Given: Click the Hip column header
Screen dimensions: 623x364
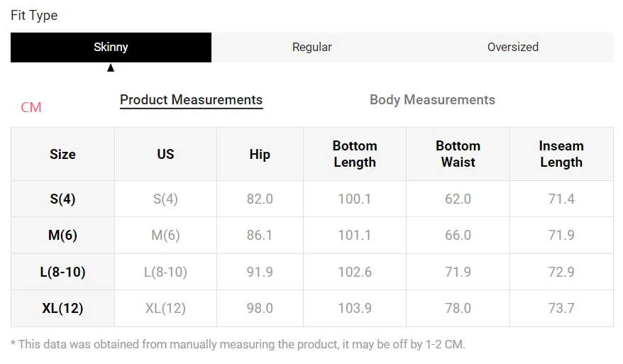Looking at the screenshot, I should click(x=260, y=154).
